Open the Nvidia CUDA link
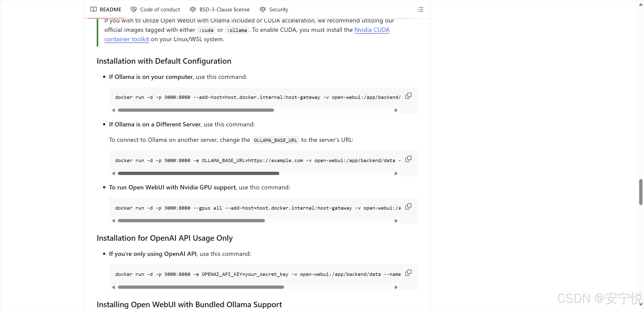The height and width of the screenshot is (309, 644). [x=372, y=30]
